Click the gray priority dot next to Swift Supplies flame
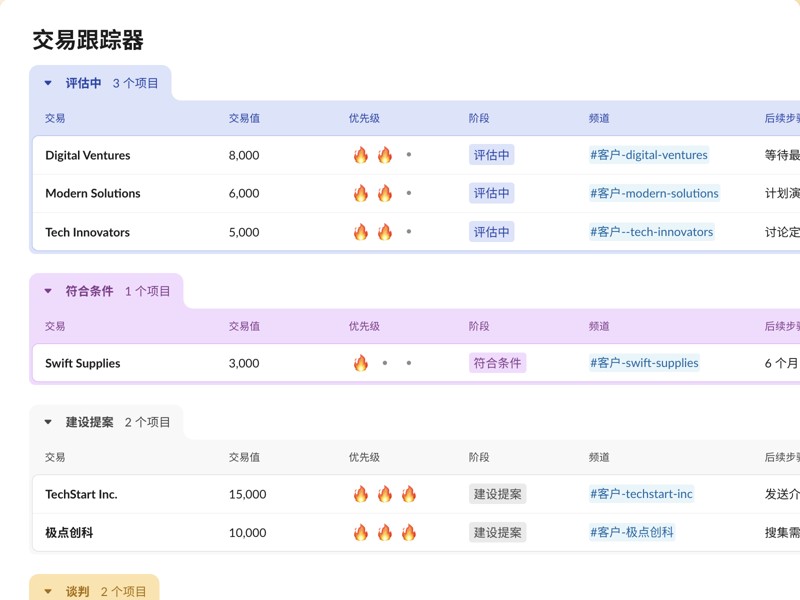Image resolution: width=800 pixels, height=600 pixels. point(387,363)
